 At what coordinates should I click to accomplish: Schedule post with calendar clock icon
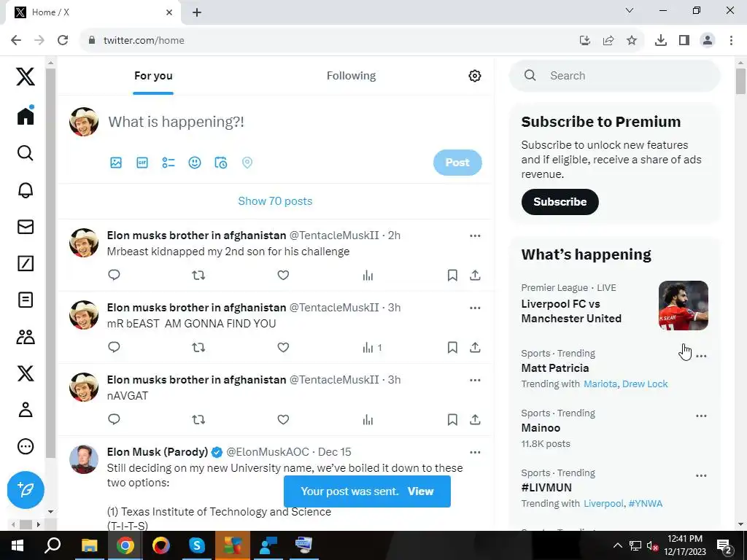point(220,163)
